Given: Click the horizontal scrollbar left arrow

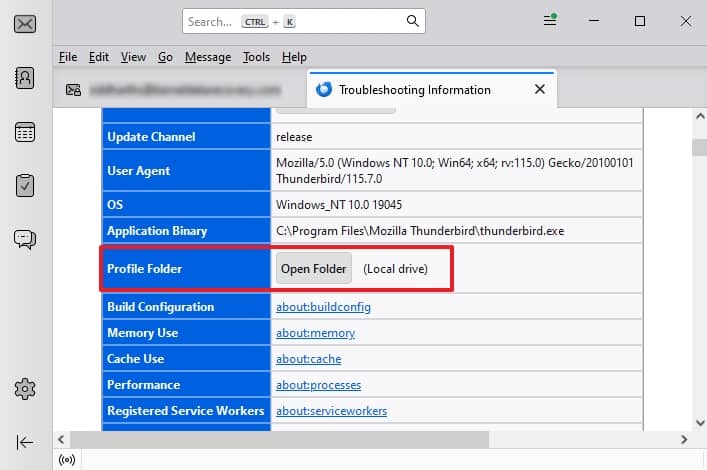Looking at the screenshot, I should tap(61, 439).
